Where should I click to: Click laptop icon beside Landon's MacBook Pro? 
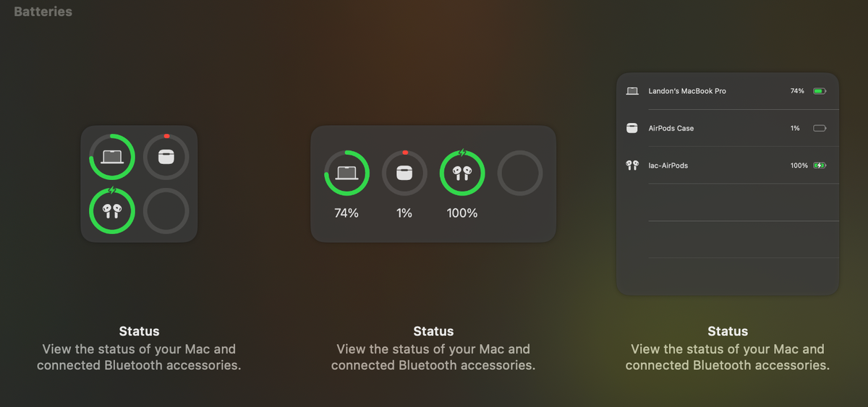[632, 91]
